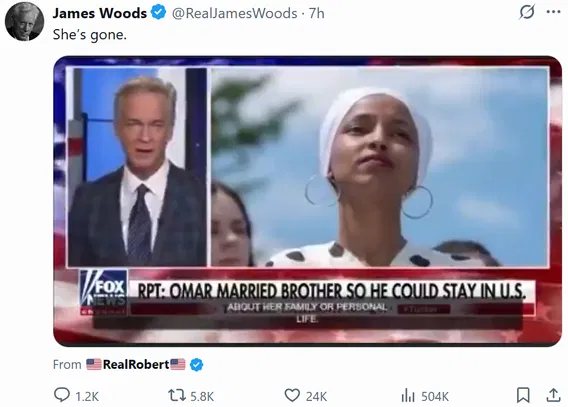The height and width of the screenshot is (407, 568).
Task: Click the blue verified badge beside James Woods
Action: (x=158, y=13)
